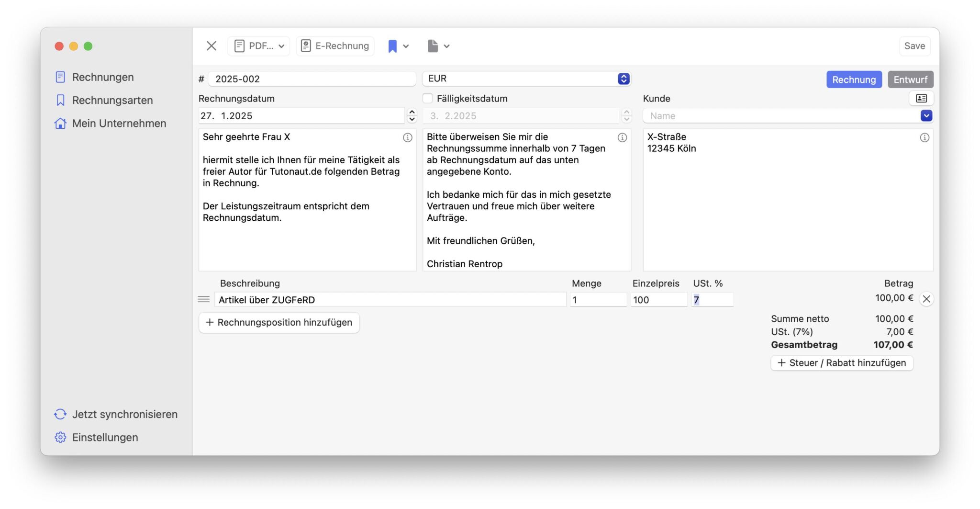Click into the Sehr geehrte Frau X text
The image size is (980, 509).
click(x=246, y=137)
